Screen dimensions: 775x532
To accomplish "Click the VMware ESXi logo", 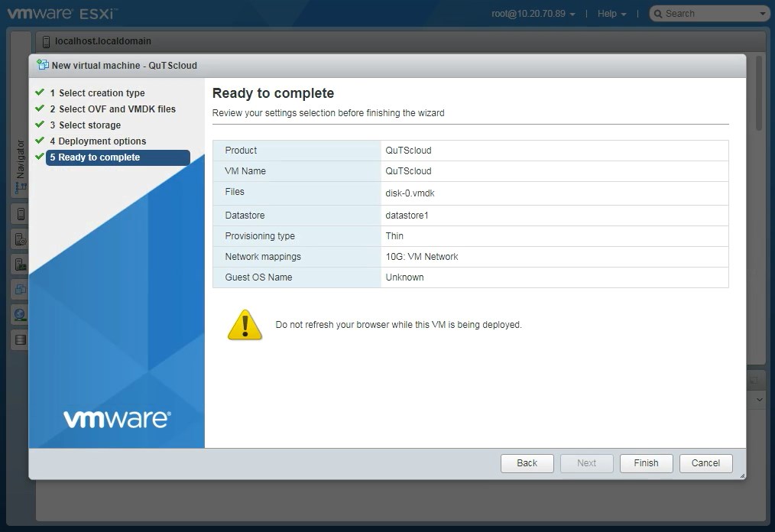I will pos(63,13).
